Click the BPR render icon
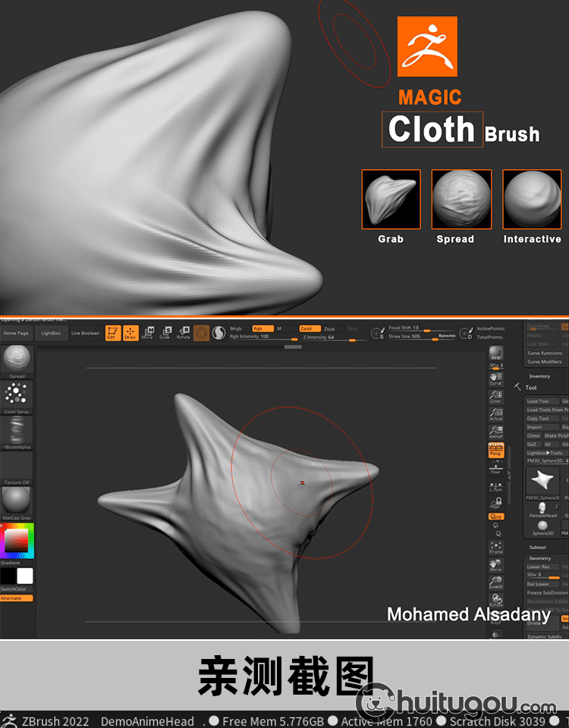Image resolution: width=569 pixels, height=728 pixels. [495, 353]
